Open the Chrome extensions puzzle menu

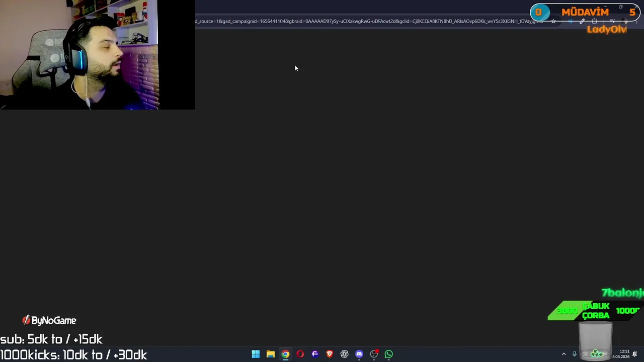tap(594, 21)
